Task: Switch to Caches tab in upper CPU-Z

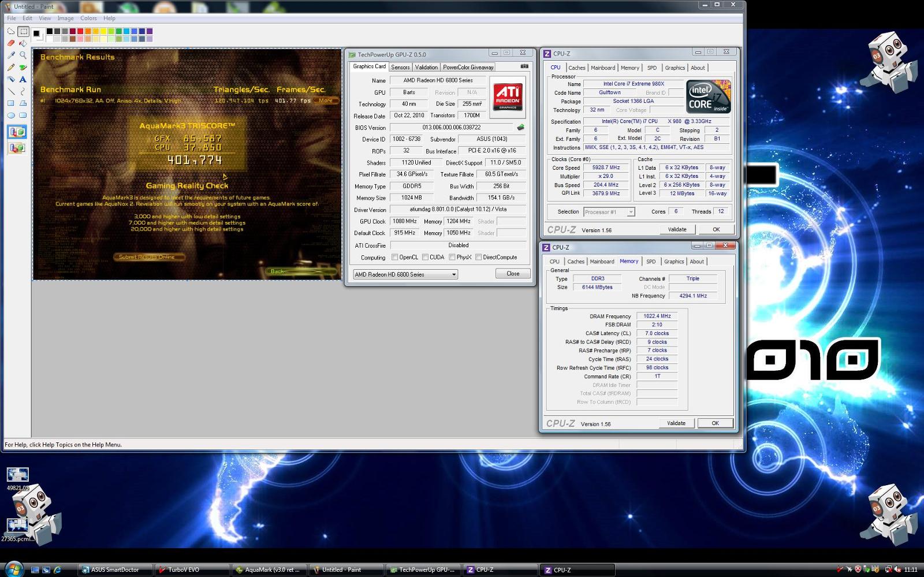Action: (x=576, y=68)
